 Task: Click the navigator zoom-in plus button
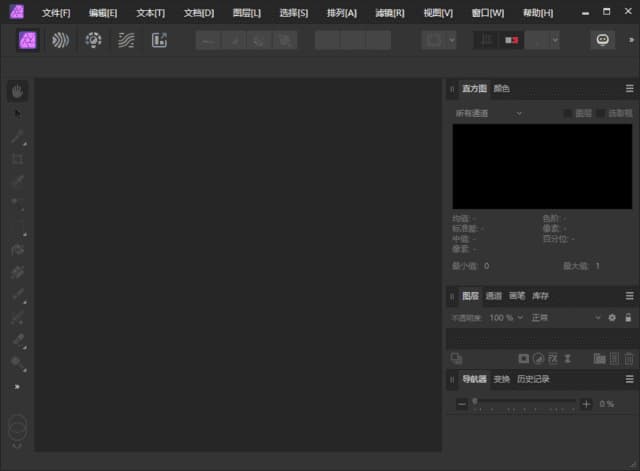(x=587, y=404)
